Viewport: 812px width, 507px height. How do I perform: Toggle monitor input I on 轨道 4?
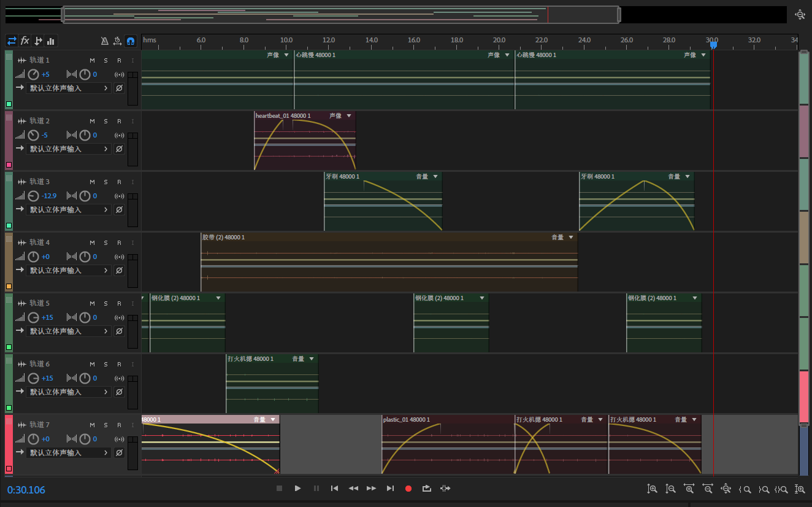132,242
